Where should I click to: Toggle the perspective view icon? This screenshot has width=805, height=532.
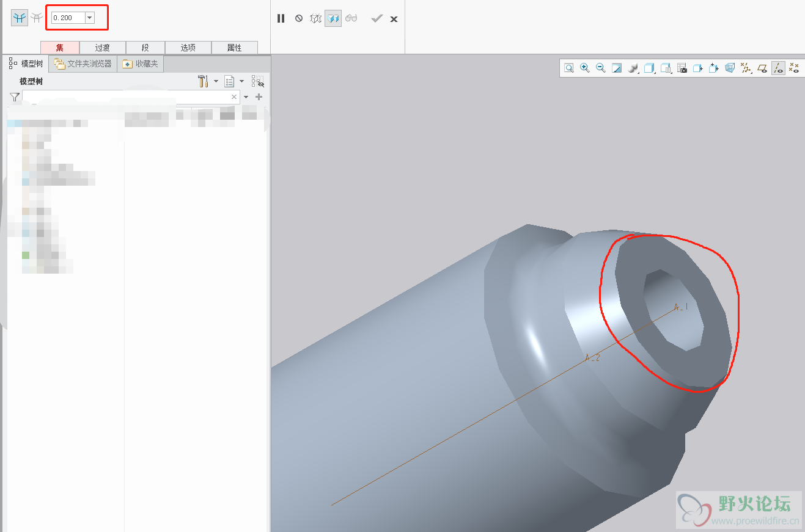tap(729, 68)
